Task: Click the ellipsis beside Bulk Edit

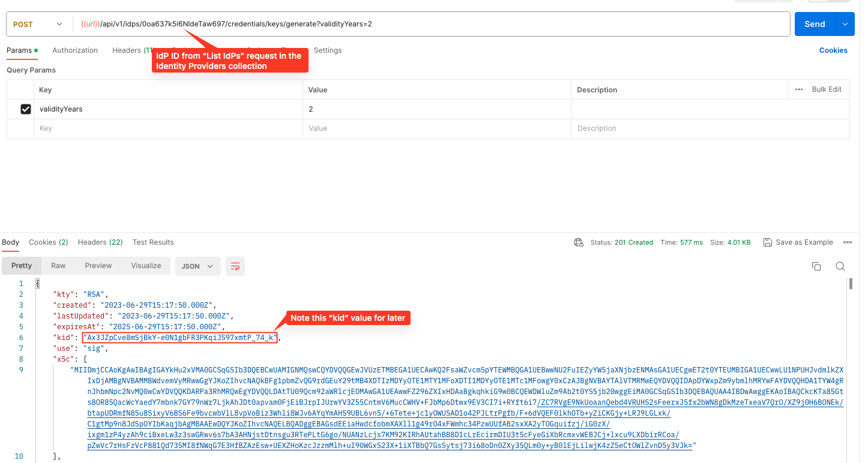Action: click(x=798, y=89)
